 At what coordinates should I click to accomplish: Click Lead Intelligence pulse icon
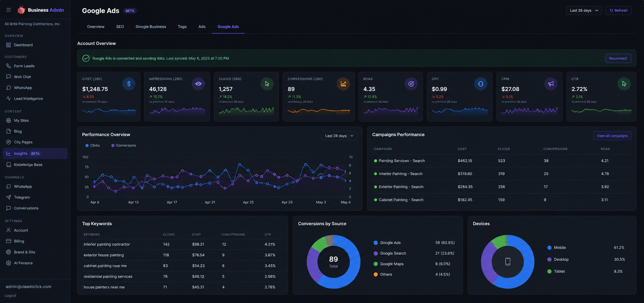8,99
